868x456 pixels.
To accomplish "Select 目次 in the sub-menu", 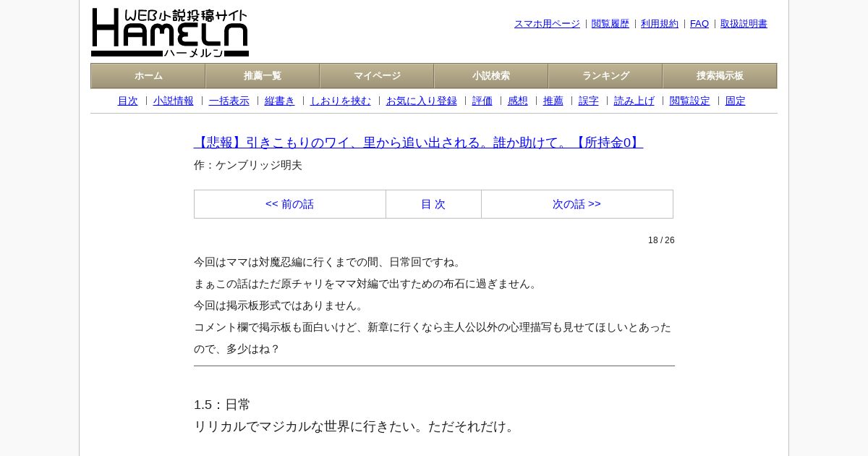I will click(128, 101).
